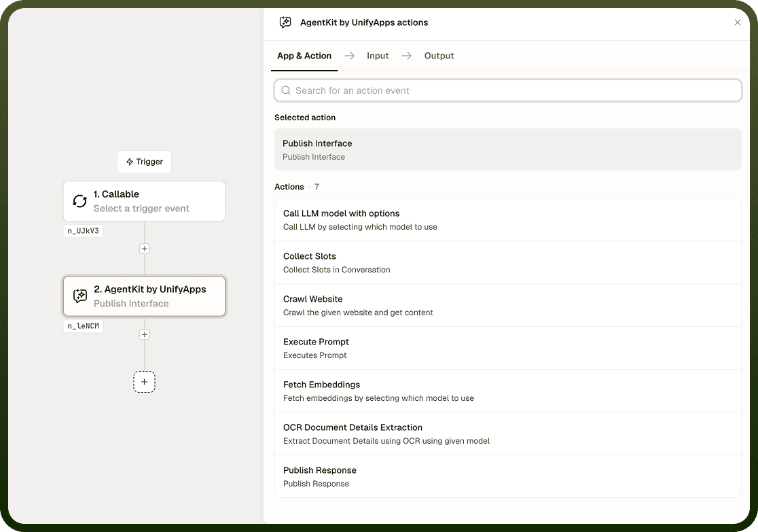Screen dimensions: 758x532
Task: Click the lightning icon on Trigger
Action: pos(130,162)
